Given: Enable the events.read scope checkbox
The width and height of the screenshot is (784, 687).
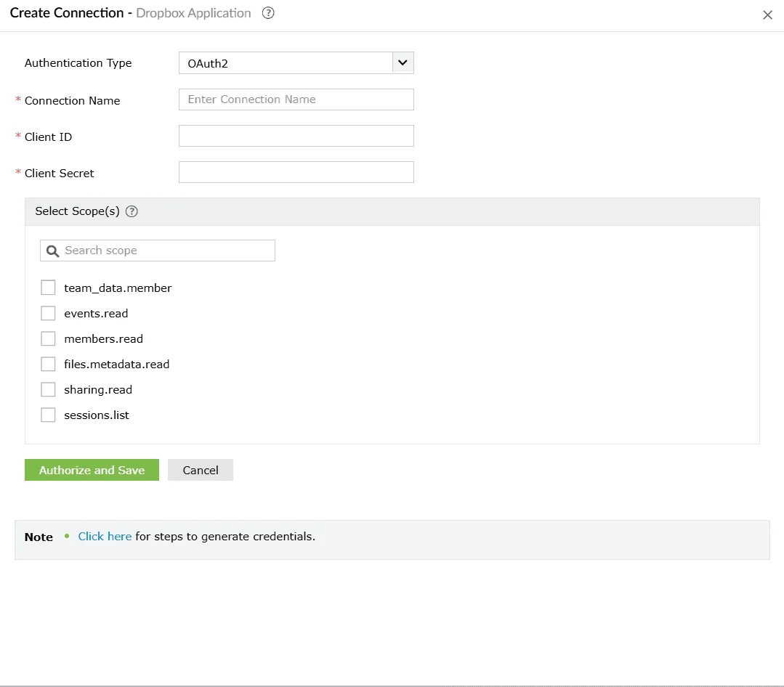Looking at the screenshot, I should [x=48, y=313].
